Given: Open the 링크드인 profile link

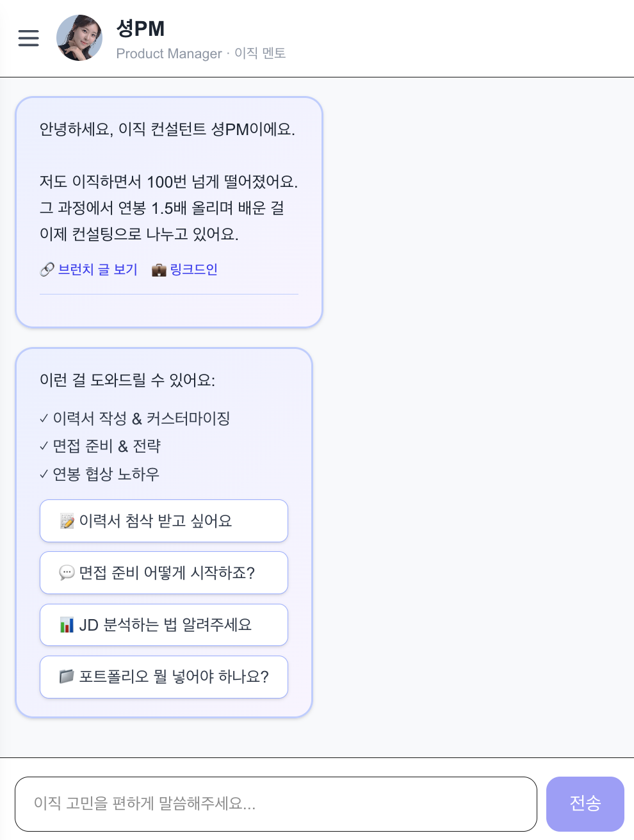Looking at the screenshot, I should pos(193,270).
